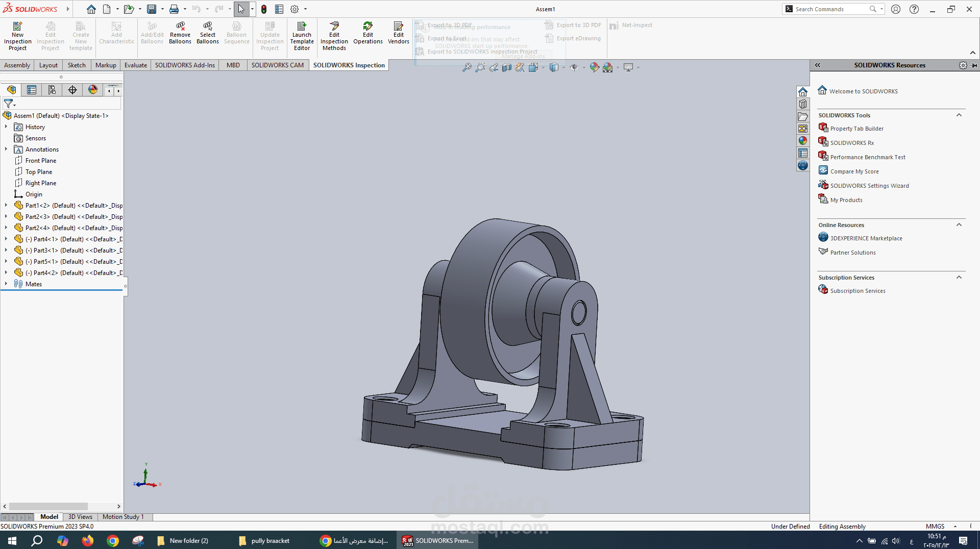This screenshot has height=549, width=980.
Task: Expand the History tree node
Action: click(6, 127)
